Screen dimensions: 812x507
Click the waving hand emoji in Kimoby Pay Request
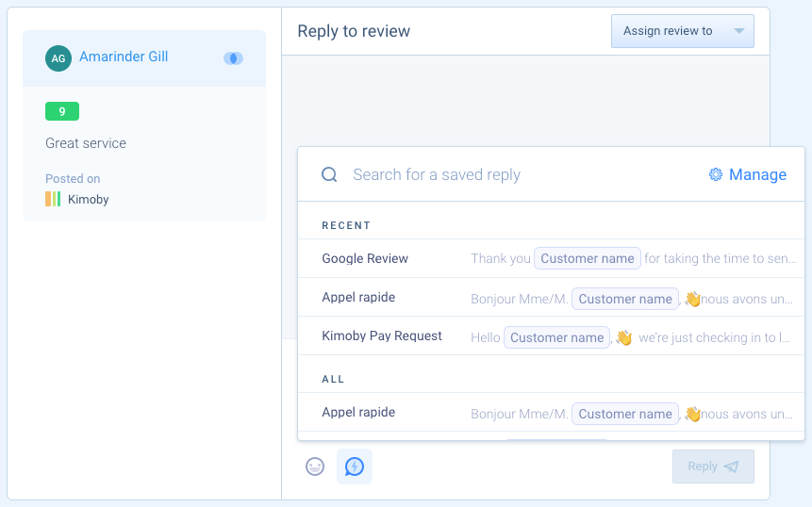[624, 337]
